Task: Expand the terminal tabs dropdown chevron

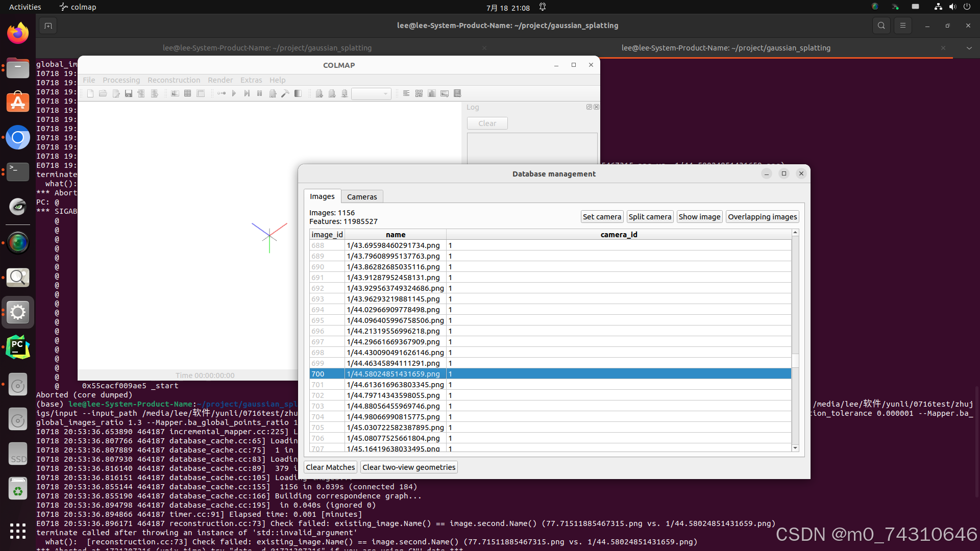Action: point(969,48)
